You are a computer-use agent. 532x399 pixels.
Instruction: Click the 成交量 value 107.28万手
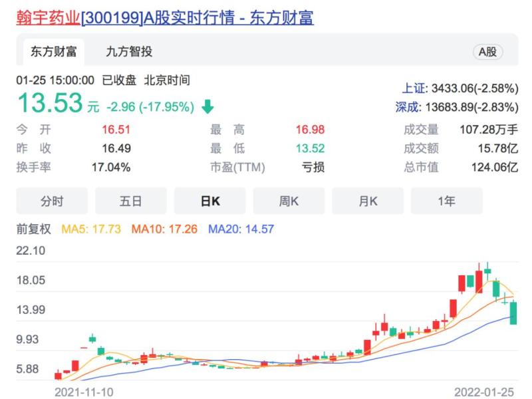click(489, 130)
